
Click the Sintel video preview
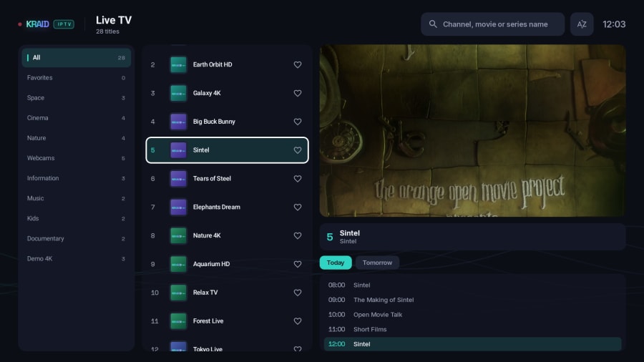pyautogui.click(x=472, y=130)
